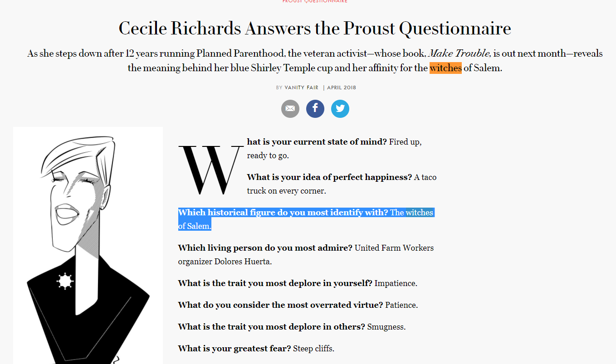Click the large drop cap W
Image resolution: width=616 pixels, height=364 pixels.
click(211, 169)
